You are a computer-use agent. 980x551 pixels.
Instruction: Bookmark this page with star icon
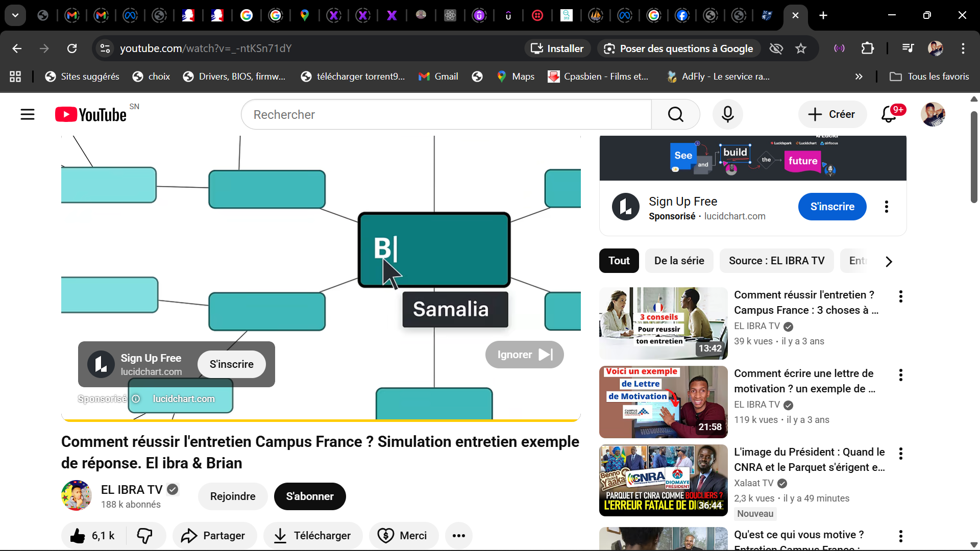[x=801, y=48]
